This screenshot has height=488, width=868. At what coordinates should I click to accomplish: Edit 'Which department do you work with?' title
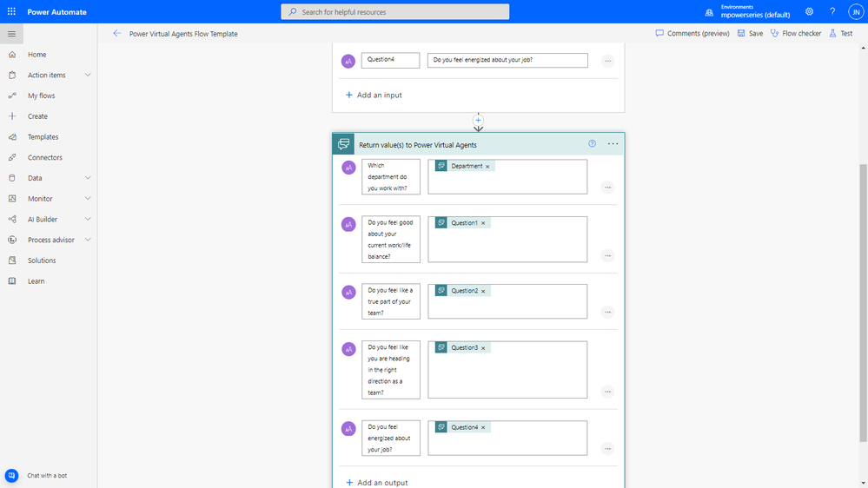(391, 176)
